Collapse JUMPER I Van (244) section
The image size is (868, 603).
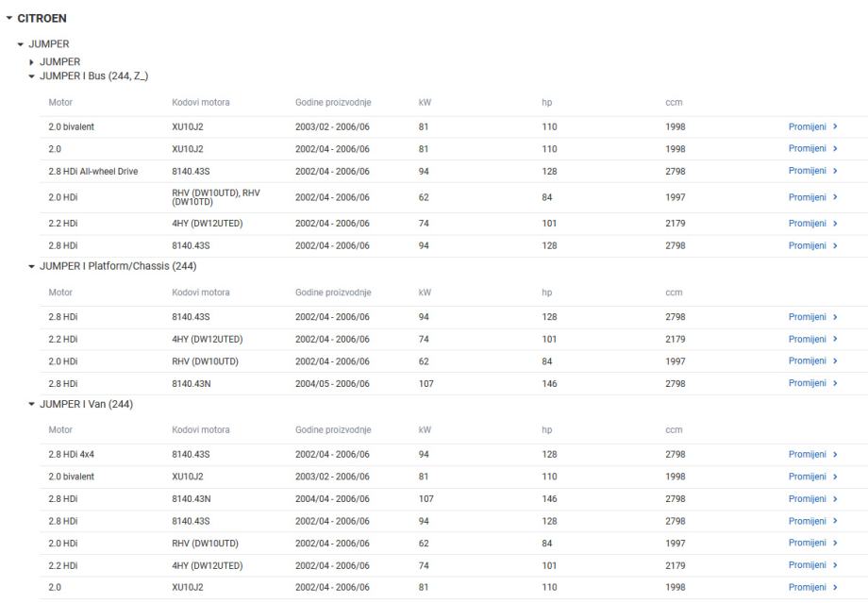tap(32, 405)
